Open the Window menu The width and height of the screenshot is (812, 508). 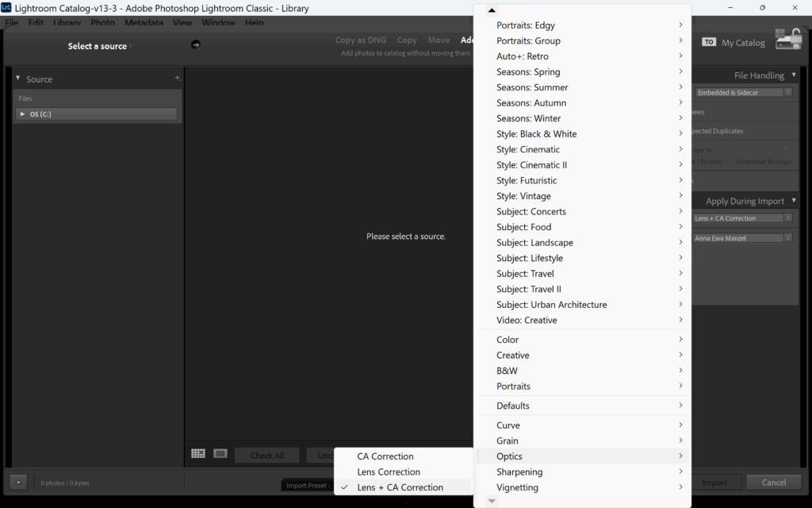[218, 23]
